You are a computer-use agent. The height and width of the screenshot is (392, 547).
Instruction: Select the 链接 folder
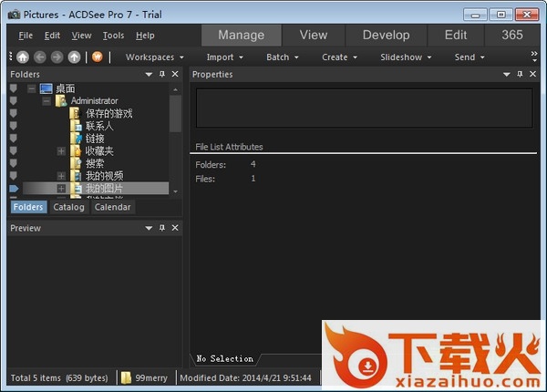(95, 139)
